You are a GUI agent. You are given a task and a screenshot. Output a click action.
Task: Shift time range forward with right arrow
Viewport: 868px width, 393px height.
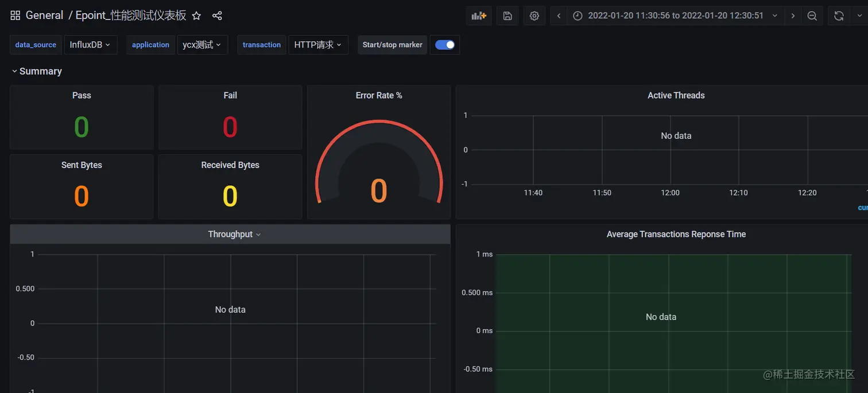point(793,15)
